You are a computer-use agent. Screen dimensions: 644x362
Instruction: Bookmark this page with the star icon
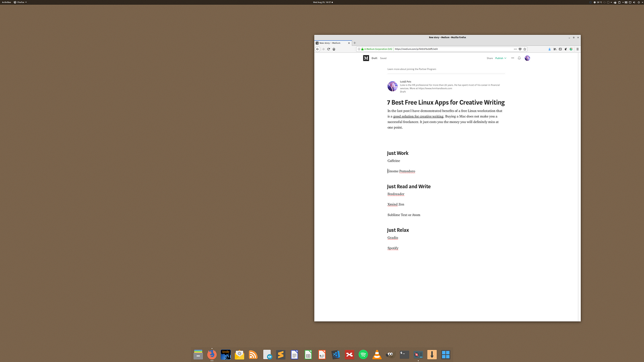[525, 49]
